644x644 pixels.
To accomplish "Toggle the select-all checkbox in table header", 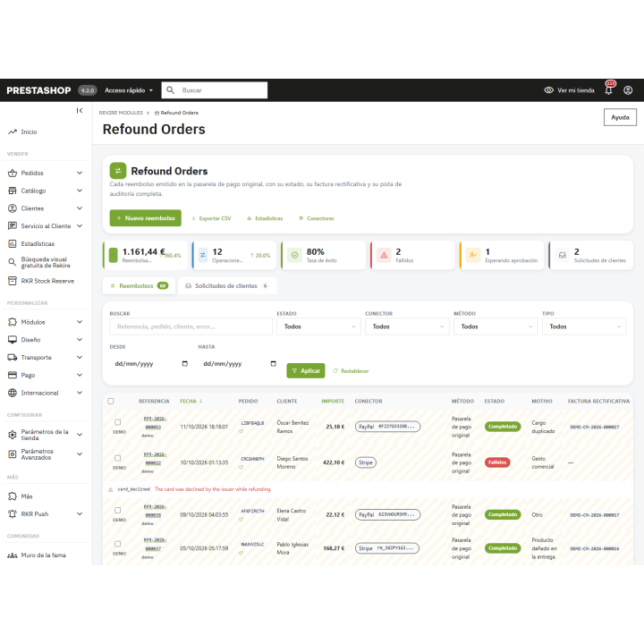I will pyautogui.click(x=111, y=401).
